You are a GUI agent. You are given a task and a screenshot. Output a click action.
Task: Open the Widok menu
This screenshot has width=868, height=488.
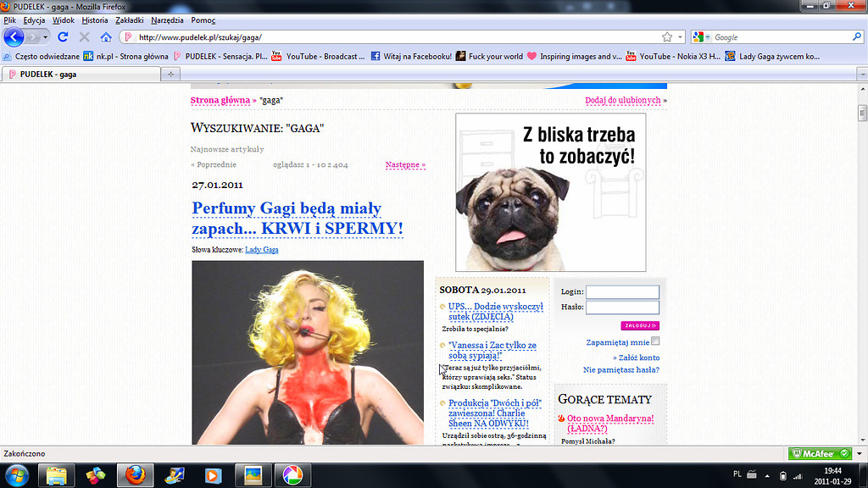click(x=63, y=20)
